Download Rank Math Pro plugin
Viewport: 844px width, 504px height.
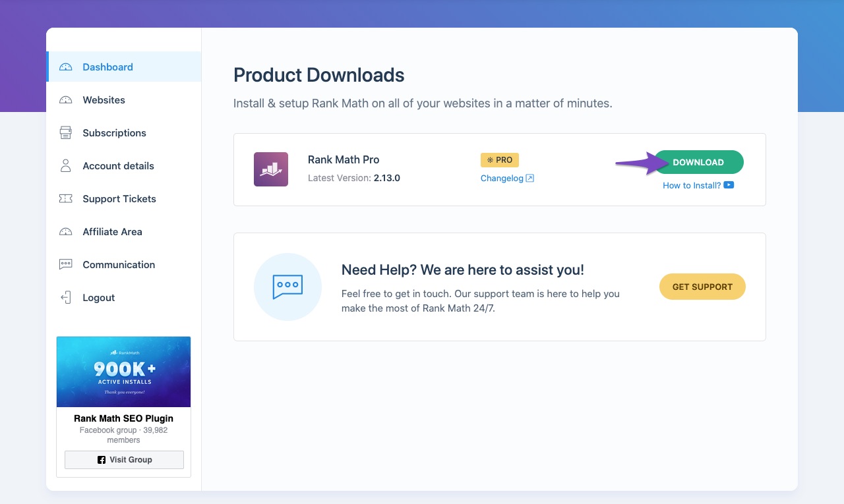[698, 162]
